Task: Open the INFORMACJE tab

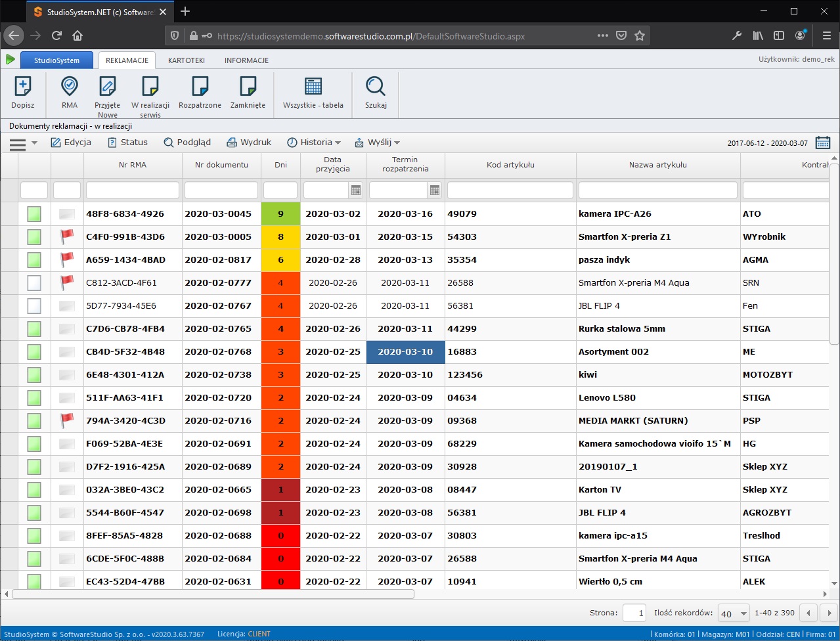Action: (246, 60)
